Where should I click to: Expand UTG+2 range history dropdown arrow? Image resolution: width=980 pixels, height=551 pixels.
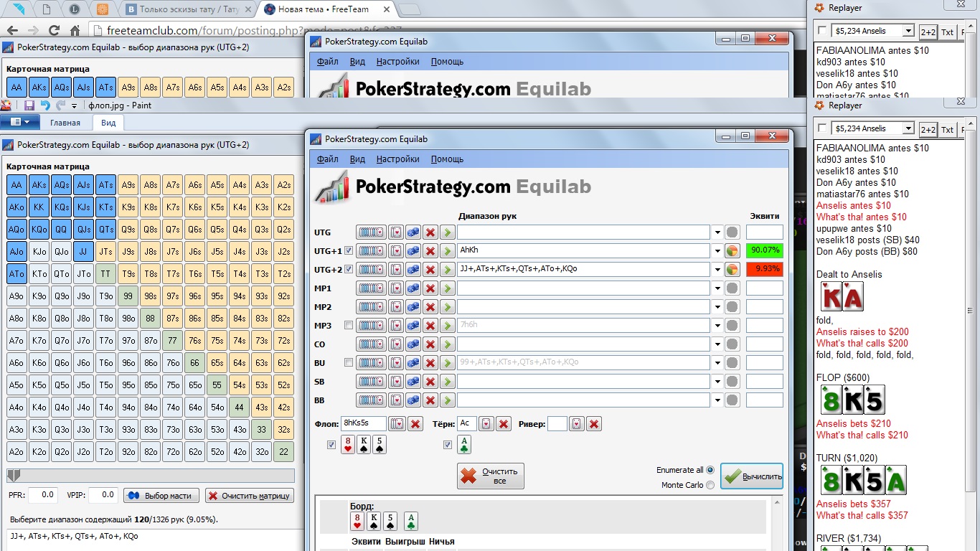click(717, 270)
